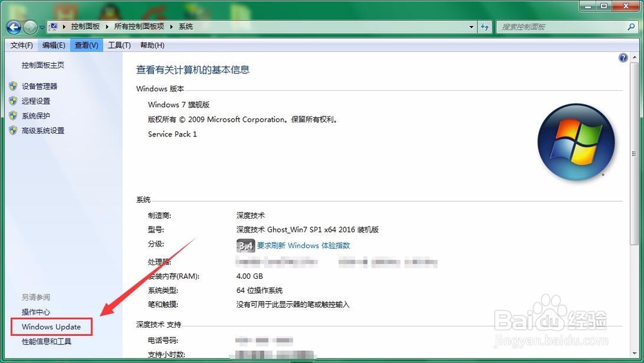Screen dimensions: 644x363
Task: Select 所有控制面板项 in address breadcrumb
Action: coord(139,26)
